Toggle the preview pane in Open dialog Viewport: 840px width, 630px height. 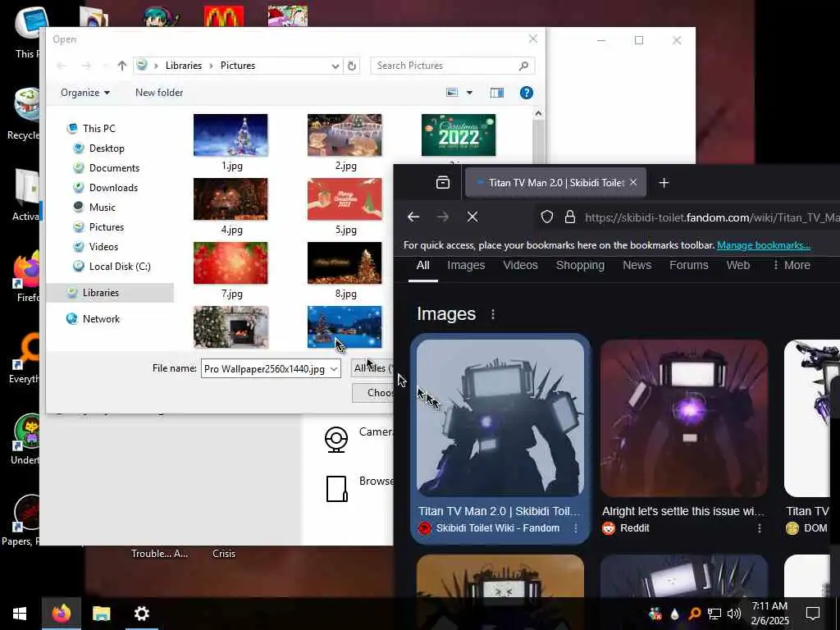[x=496, y=93]
